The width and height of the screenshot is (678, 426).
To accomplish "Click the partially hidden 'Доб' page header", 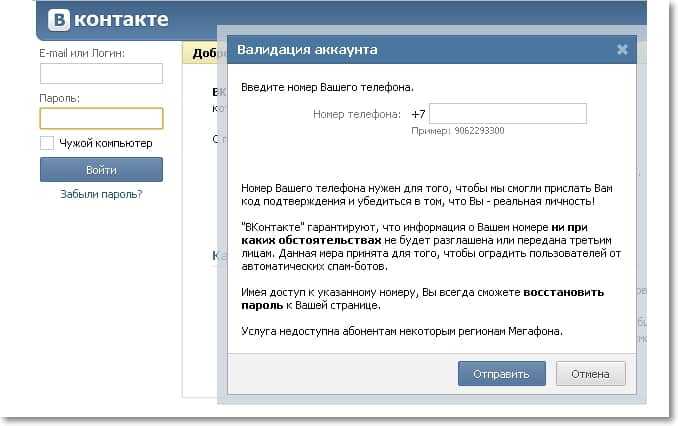I will 204,53.
